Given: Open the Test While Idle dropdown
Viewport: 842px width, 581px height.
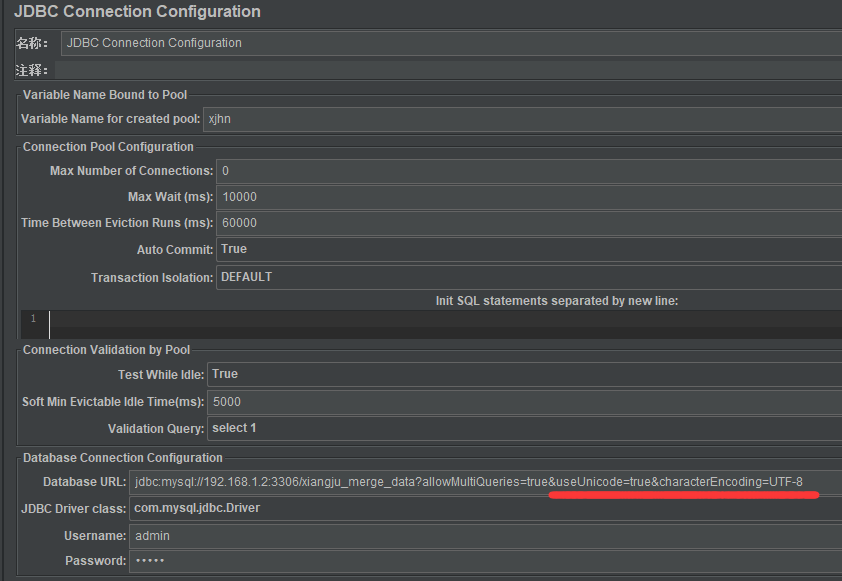Looking at the screenshot, I should [525, 374].
